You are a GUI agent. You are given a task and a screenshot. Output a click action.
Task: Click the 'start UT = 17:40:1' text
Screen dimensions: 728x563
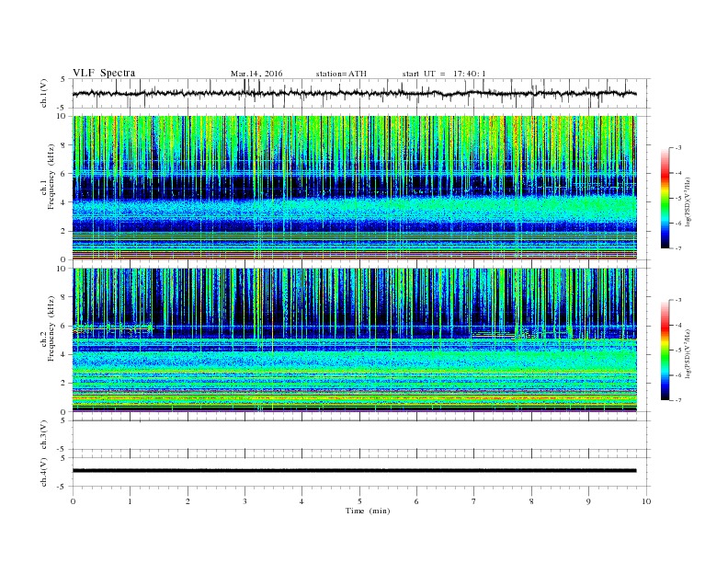pos(444,74)
